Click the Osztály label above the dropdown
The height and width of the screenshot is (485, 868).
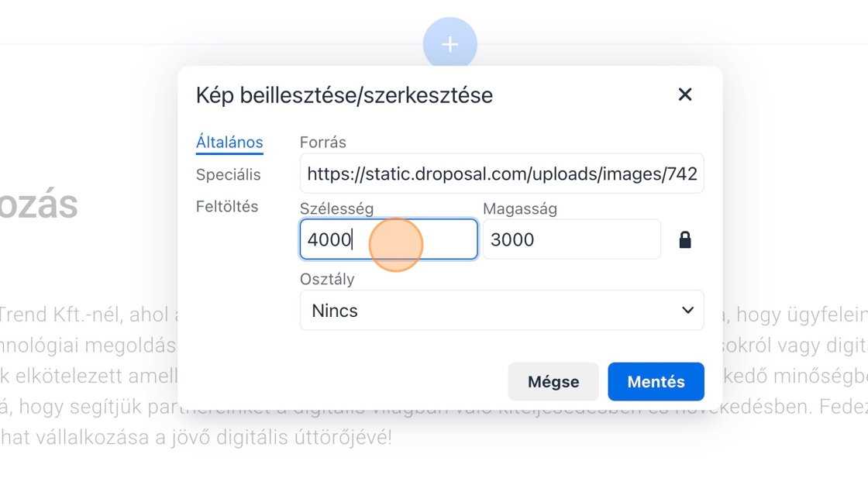pos(326,279)
